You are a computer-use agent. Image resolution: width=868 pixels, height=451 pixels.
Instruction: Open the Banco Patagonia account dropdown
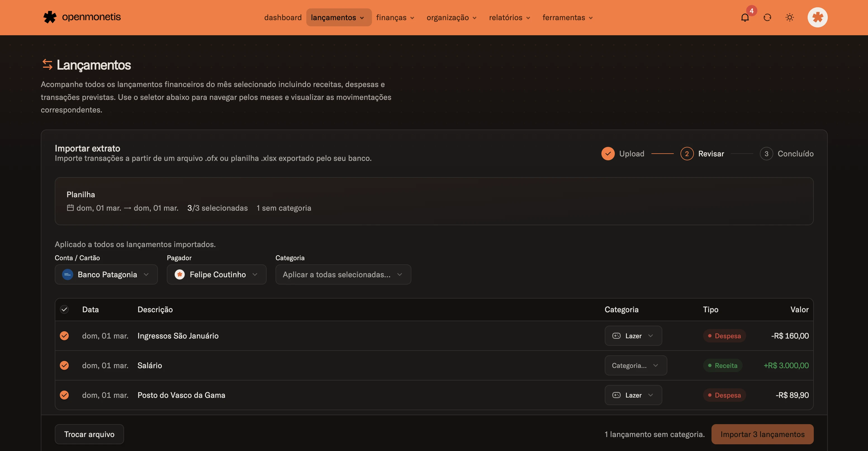106,274
